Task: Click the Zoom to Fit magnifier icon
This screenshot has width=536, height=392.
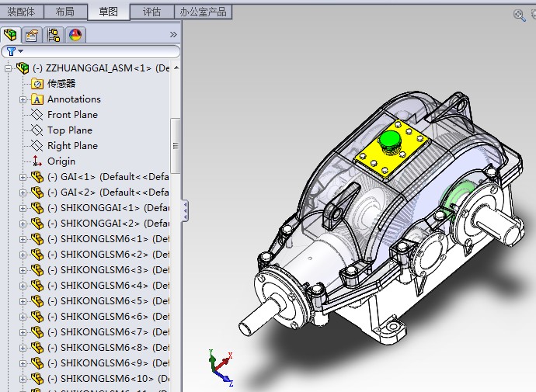Action: pos(520,16)
